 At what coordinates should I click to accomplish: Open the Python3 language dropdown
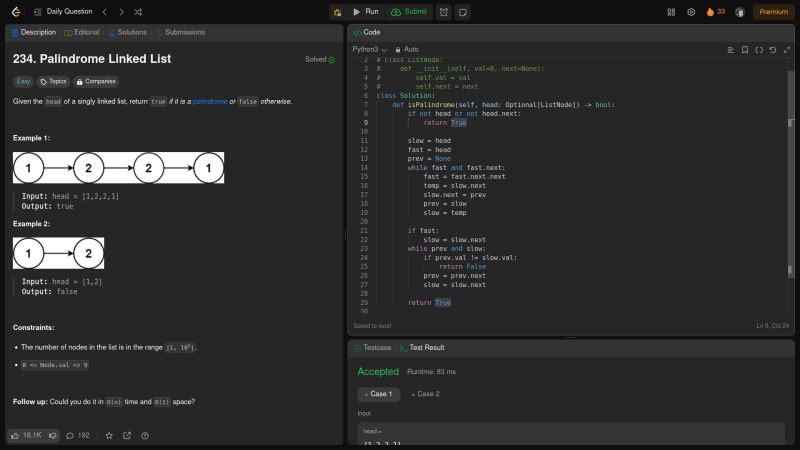coord(369,49)
